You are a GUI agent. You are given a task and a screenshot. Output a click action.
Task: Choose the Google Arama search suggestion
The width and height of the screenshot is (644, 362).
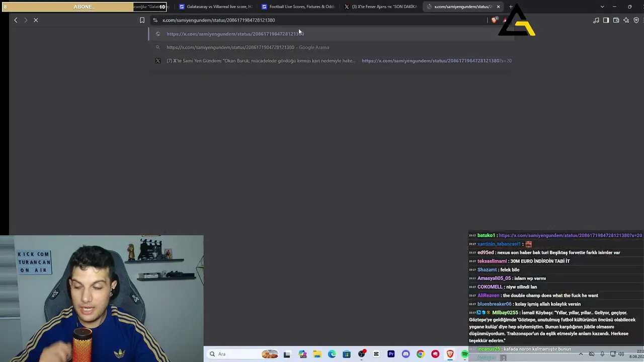coord(331,47)
